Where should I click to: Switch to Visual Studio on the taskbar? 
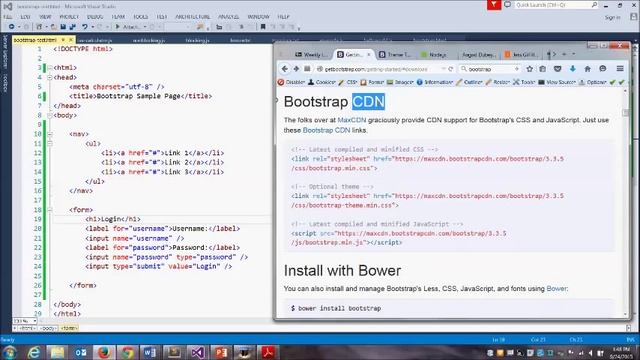pos(198,352)
